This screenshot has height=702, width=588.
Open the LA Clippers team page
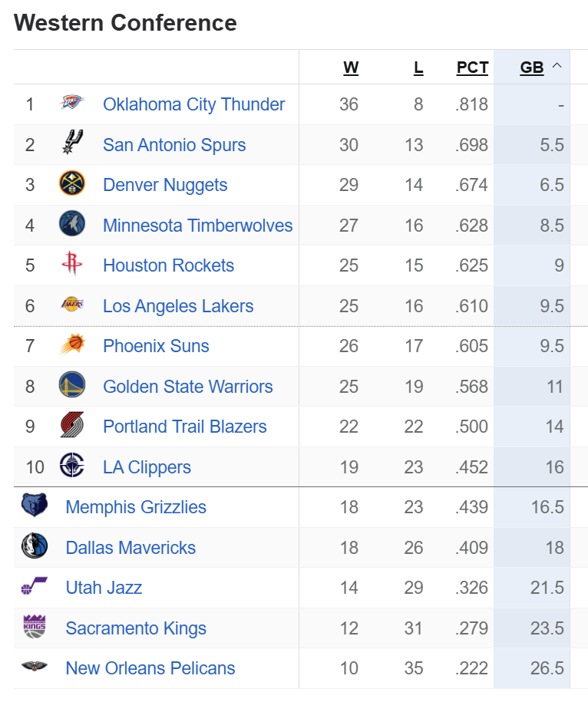click(x=147, y=467)
